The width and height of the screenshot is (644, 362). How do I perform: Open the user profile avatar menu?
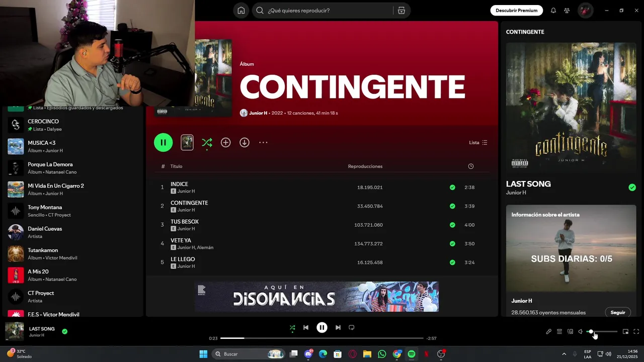(585, 11)
